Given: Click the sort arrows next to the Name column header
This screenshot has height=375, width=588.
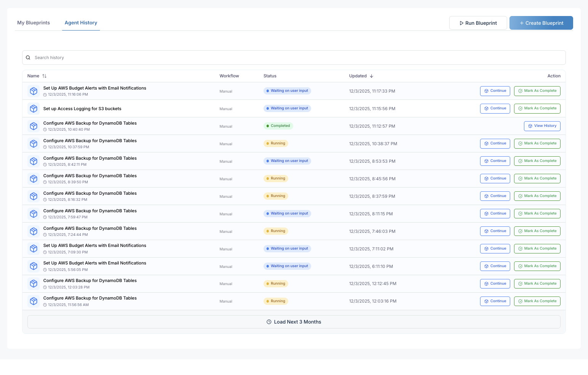Looking at the screenshot, I should (44, 76).
